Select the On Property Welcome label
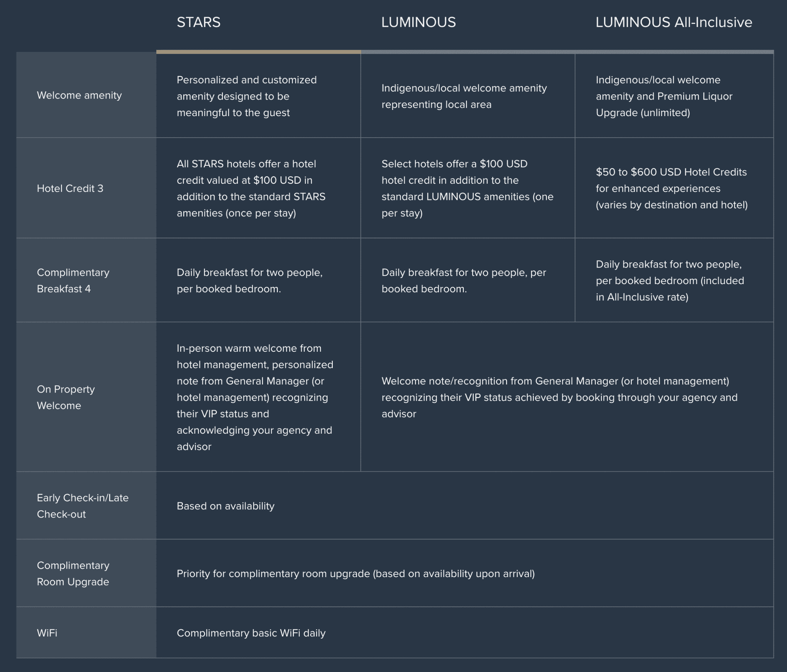The width and height of the screenshot is (787, 672). (66, 397)
